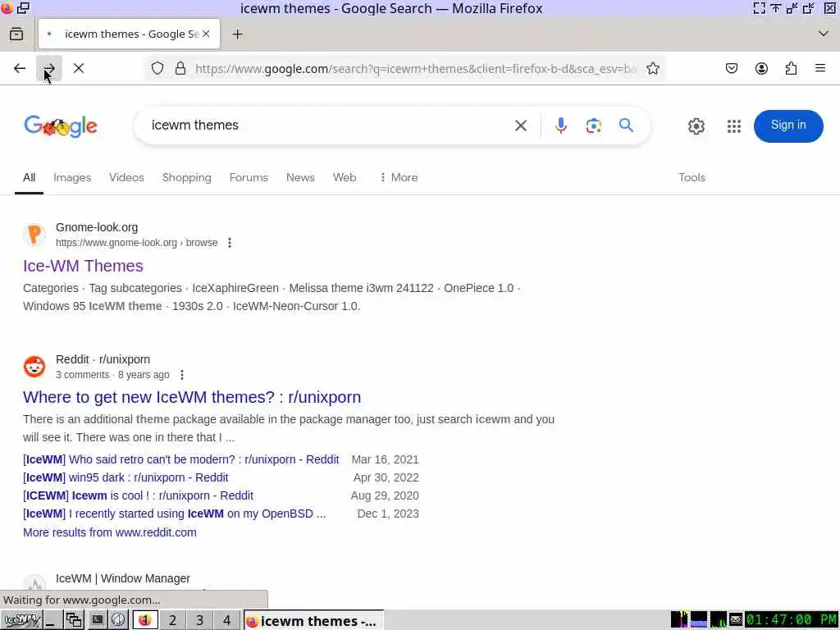Image resolution: width=840 pixels, height=630 pixels.
Task: Click the Gnome-look.org favicon
Action: pos(34,235)
